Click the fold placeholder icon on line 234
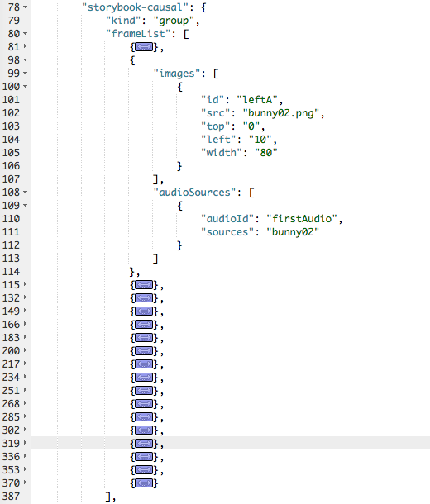This screenshot has width=430, height=504. [144, 377]
